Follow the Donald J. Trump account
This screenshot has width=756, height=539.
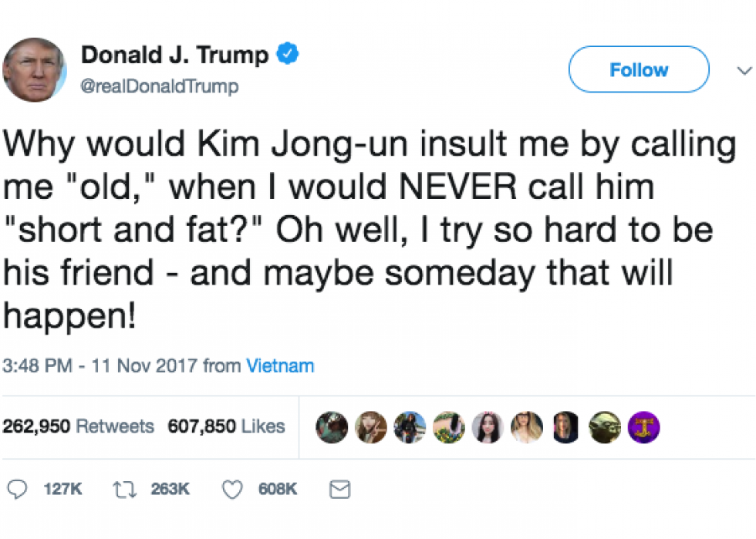tap(639, 69)
